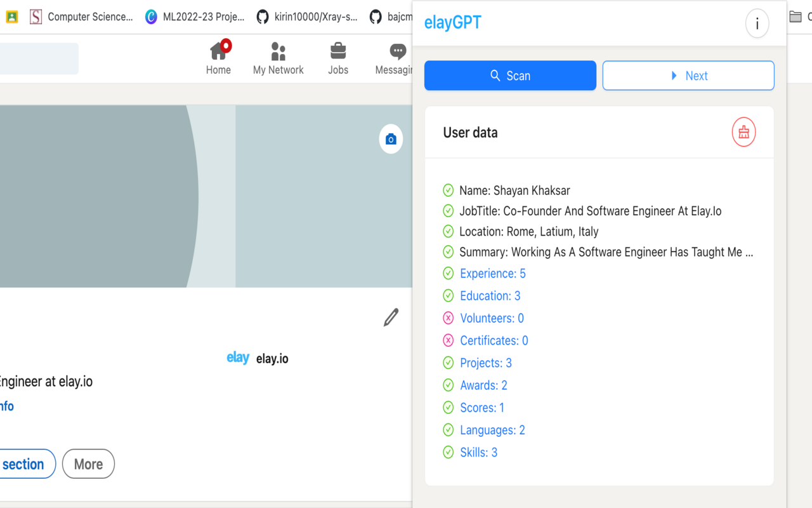Click the green check beside Skills
This screenshot has height=508, width=812.
[x=448, y=452]
